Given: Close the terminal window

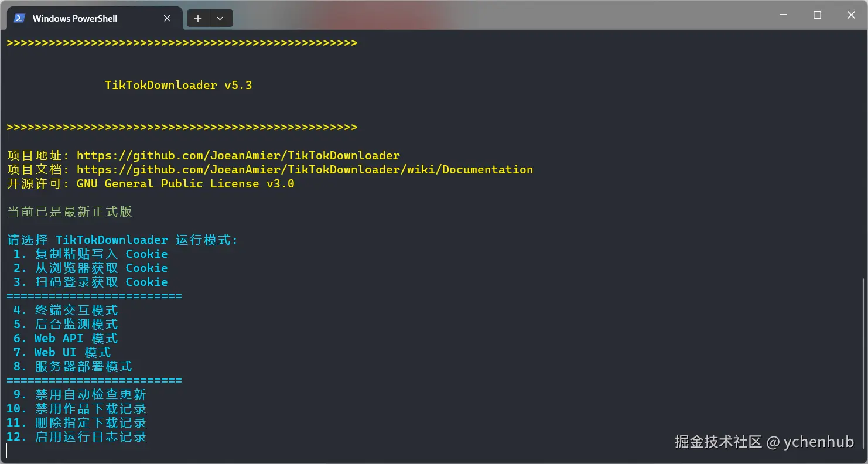Looking at the screenshot, I should pos(851,15).
